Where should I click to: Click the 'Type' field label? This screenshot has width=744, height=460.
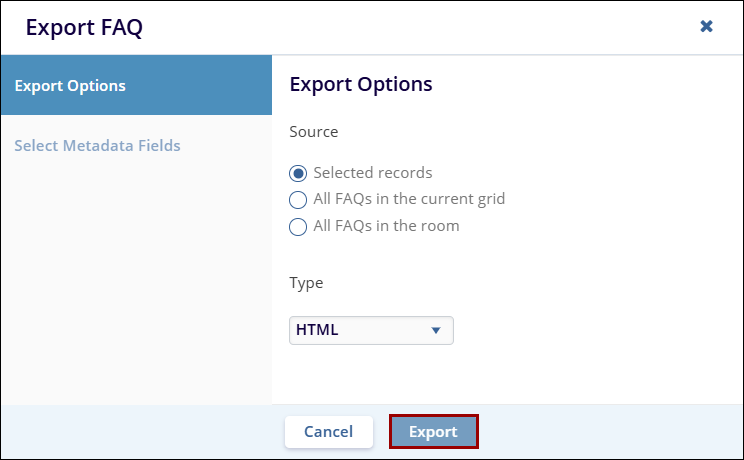coord(306,283)
